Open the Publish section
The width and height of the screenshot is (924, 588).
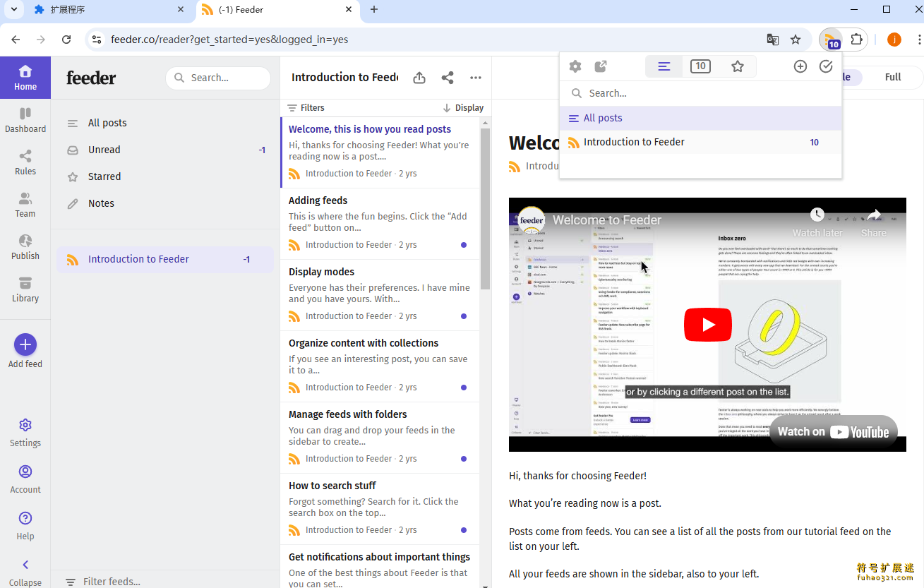tap(25, 247)
